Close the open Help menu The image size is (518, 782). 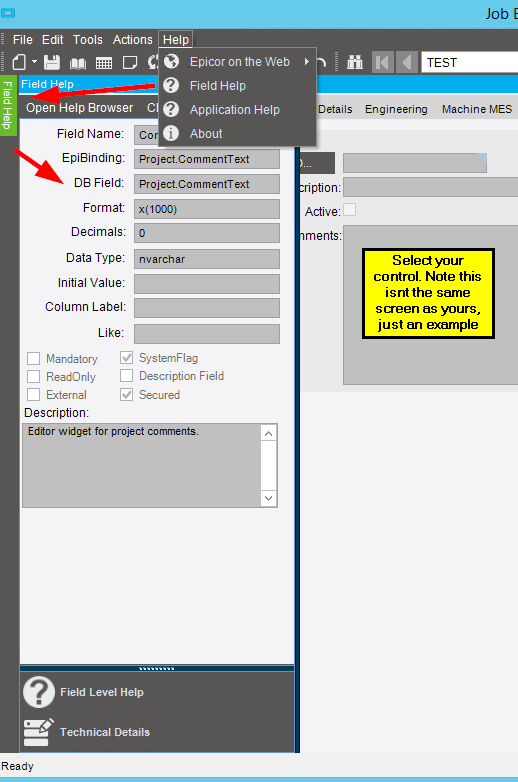tap(175, 39)
